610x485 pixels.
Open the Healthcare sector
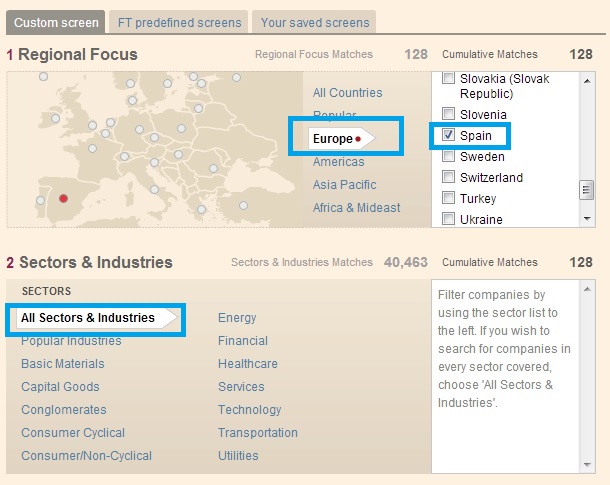click(247, 364)
